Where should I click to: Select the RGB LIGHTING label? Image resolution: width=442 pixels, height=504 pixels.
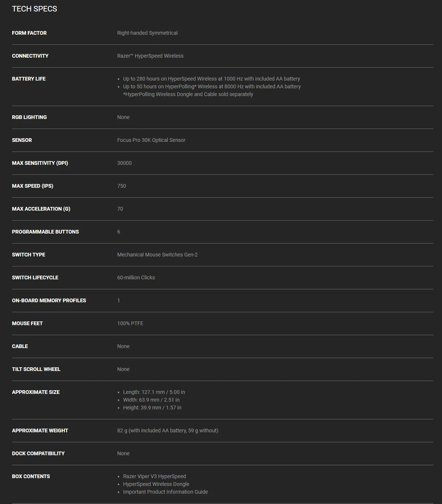click(x=29, y=117)
